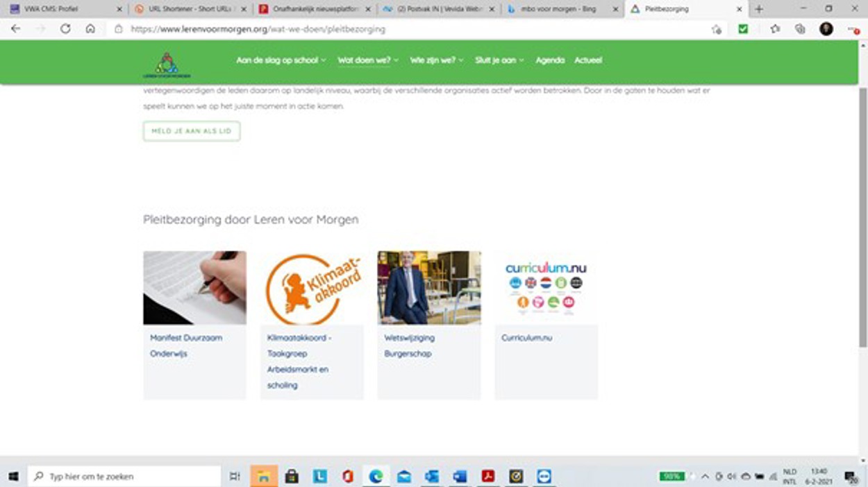The image size is (868, 487).
Task: Expand the 'Wat doen we?' dropdown
Action: [368, 60]
